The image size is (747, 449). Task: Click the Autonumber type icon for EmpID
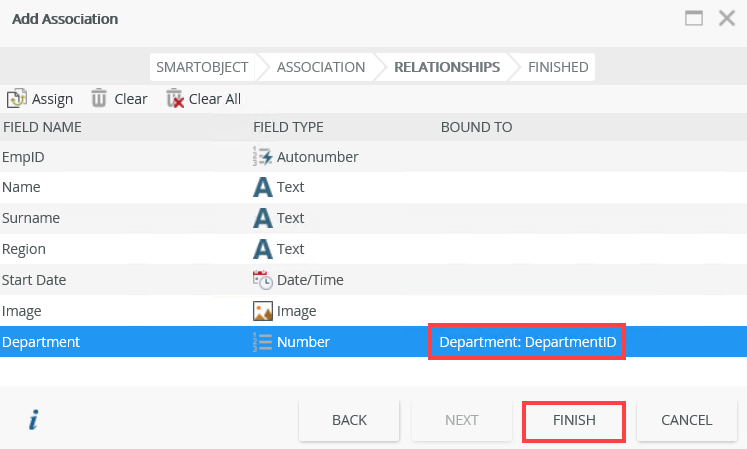[262, 156]
